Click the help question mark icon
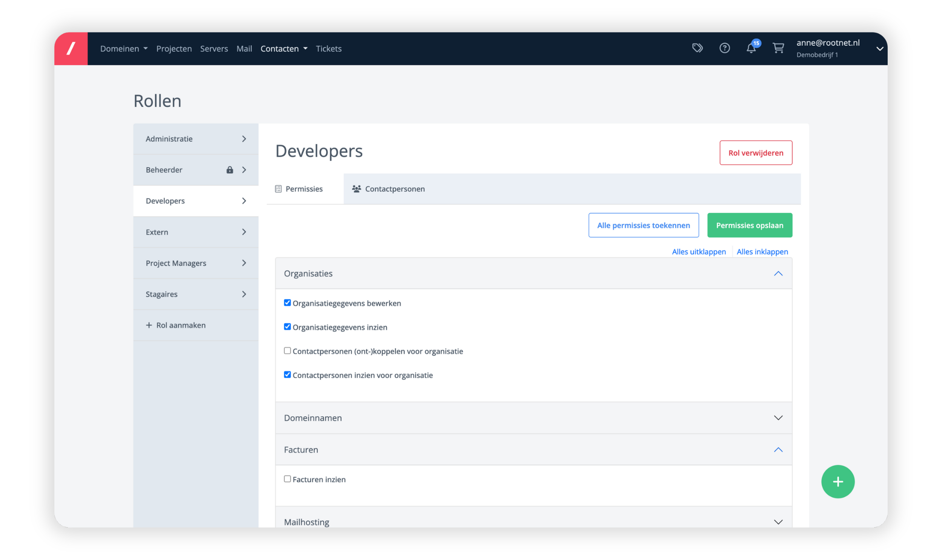The width and height of the screenshot is (942, 560). pos(725,48)
